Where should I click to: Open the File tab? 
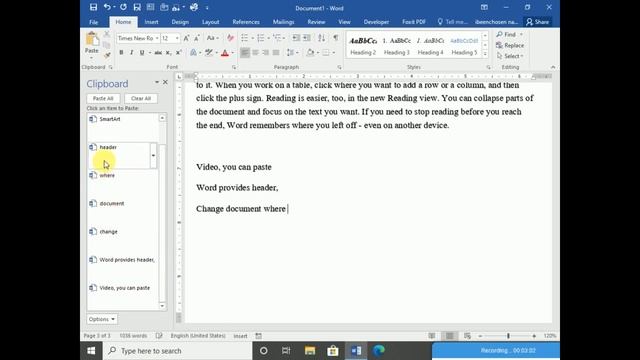tap(94, 22)
